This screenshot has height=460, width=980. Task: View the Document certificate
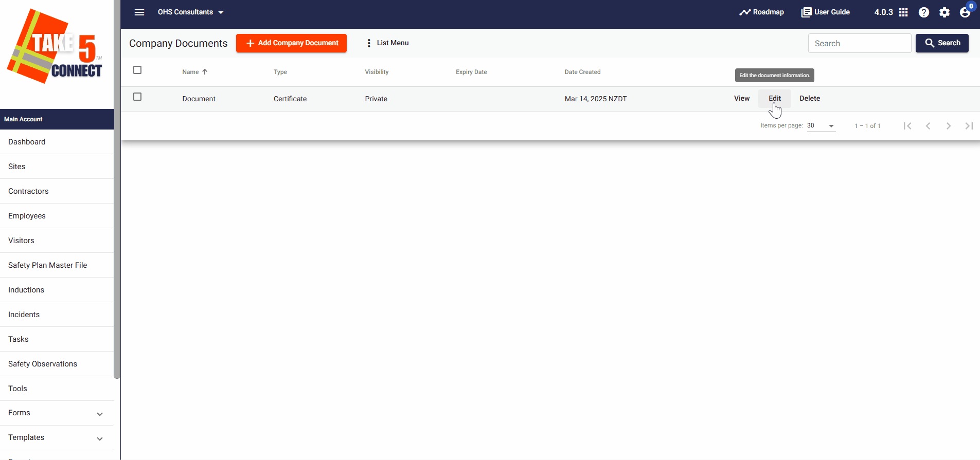[742, 99]
